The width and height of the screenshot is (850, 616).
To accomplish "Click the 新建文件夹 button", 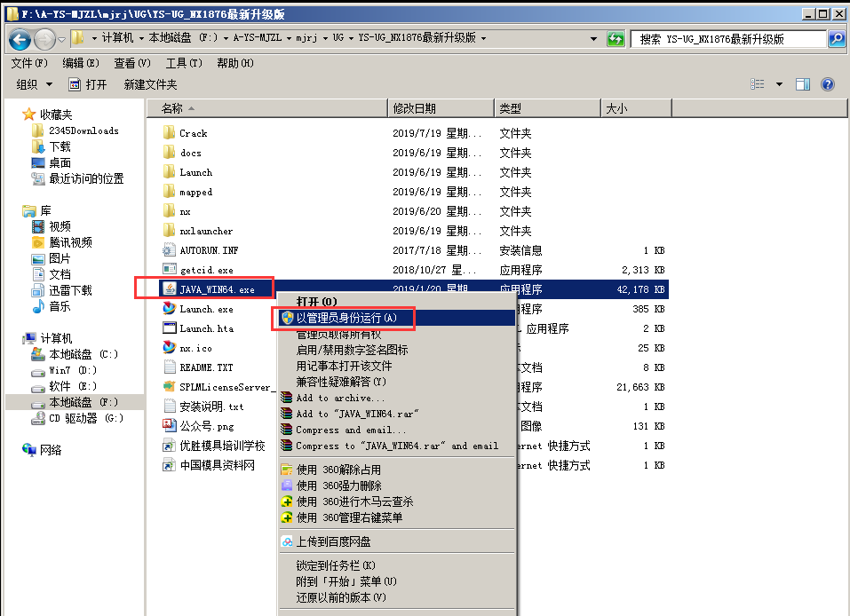I will click(x=150, y=84).
